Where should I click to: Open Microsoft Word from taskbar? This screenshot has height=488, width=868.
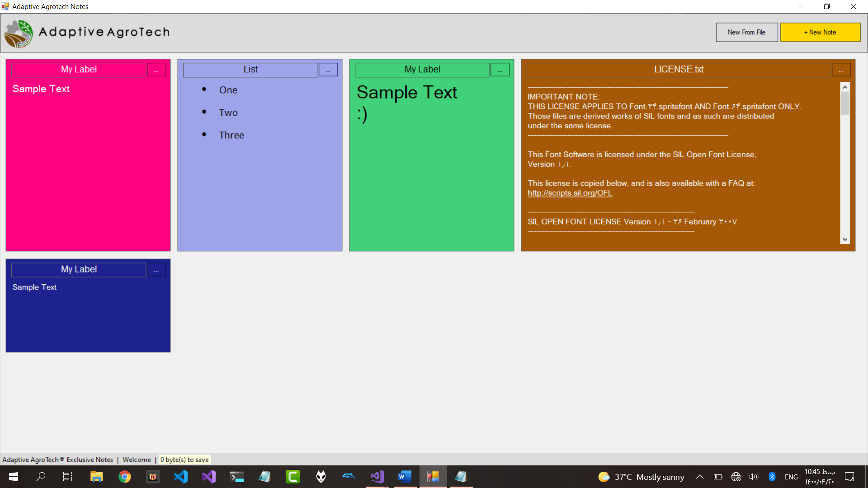(405, 477)
